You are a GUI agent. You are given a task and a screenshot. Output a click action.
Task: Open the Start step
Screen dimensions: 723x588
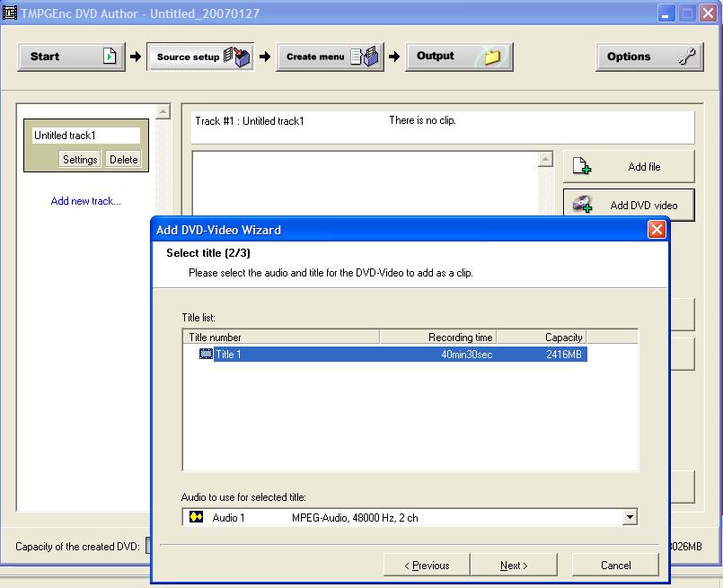click(x=72, y=57)
